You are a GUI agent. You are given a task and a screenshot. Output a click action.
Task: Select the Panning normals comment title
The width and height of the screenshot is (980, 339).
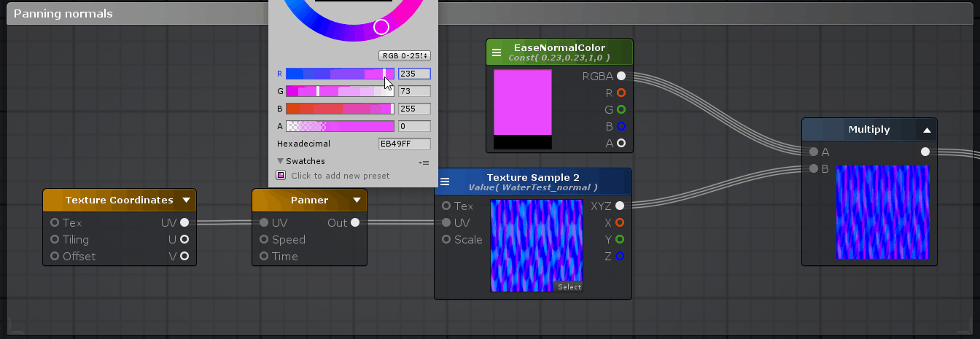coord(63,14)
